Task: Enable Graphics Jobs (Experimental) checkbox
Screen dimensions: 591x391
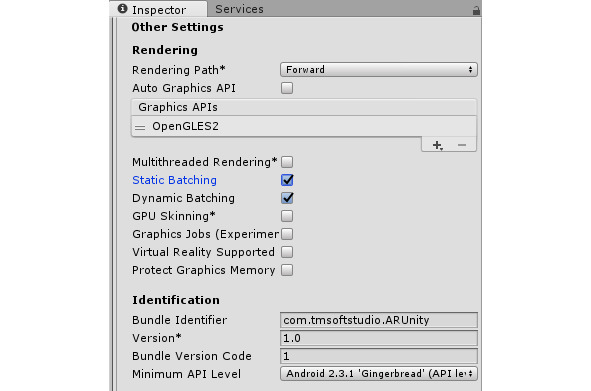Action: 287,234
